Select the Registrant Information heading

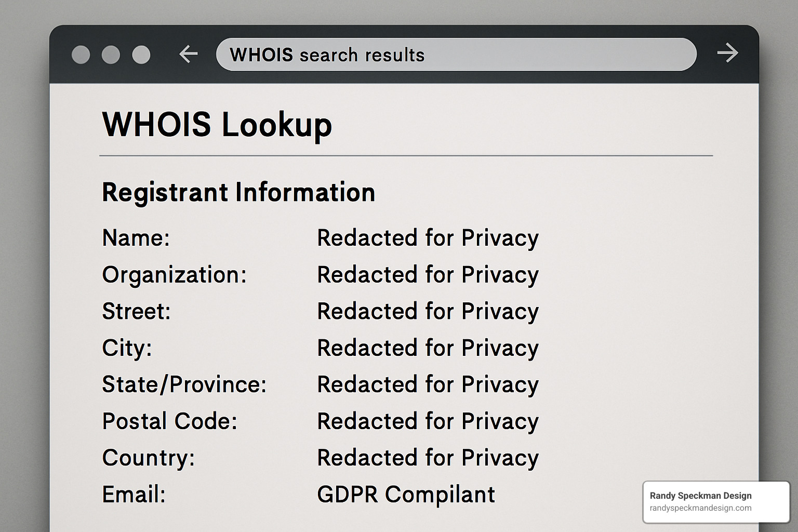[238, 192]
